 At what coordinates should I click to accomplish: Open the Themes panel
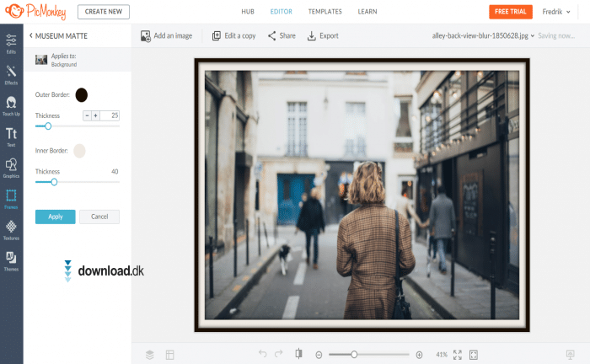click(11, 260)
